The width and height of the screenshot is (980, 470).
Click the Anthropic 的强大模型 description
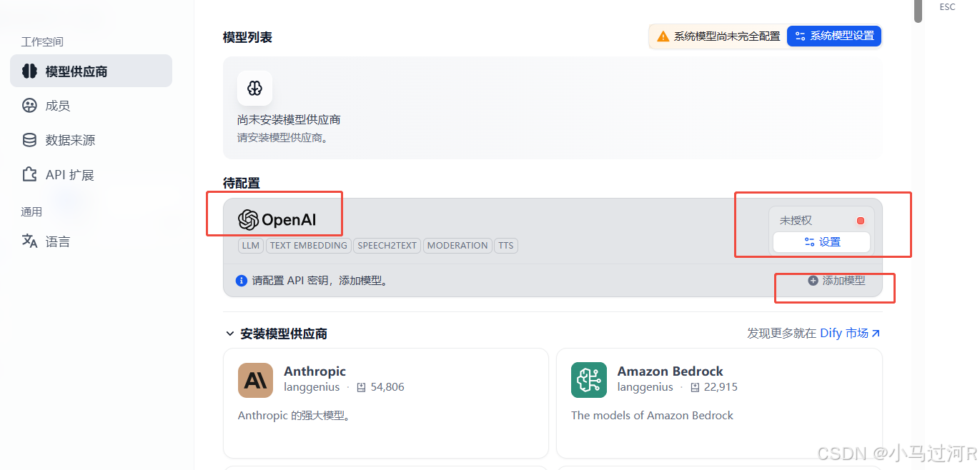point(295,415)
